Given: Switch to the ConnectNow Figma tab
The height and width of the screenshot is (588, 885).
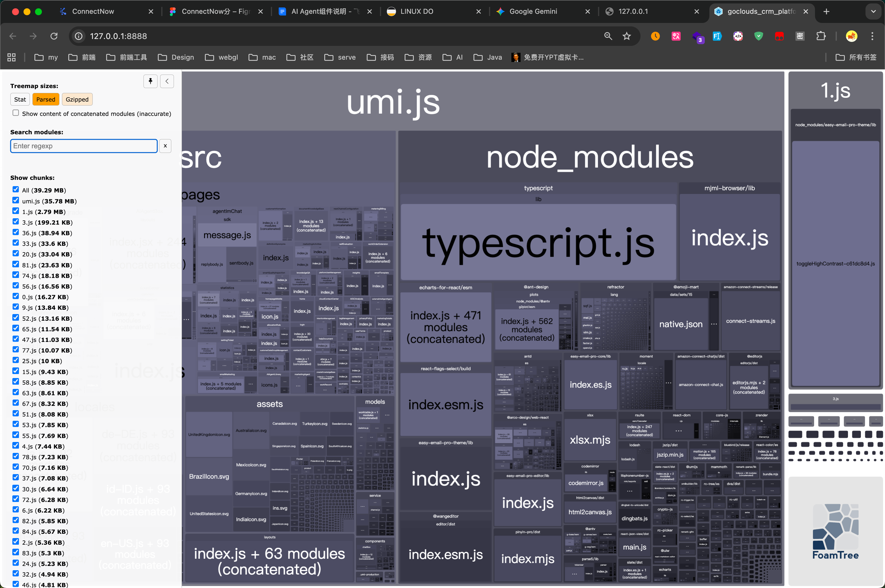Looking at the screenshot, I should 216,12.
